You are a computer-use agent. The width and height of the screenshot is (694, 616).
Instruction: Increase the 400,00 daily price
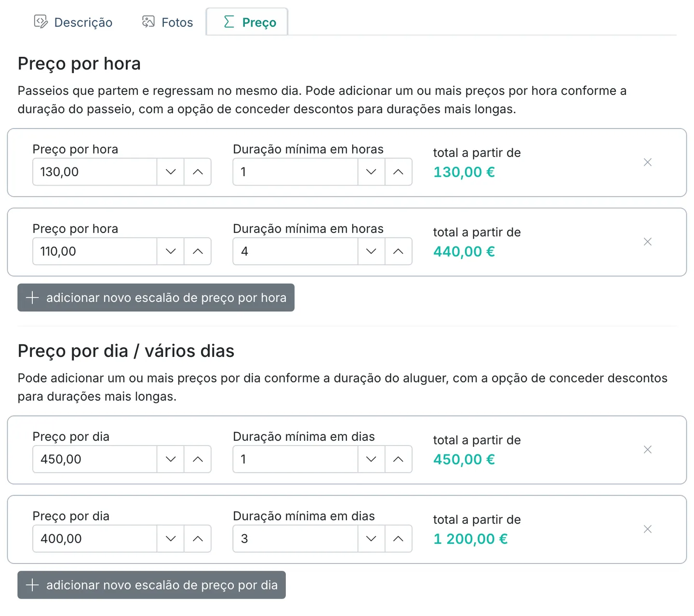pyautogui.click(x=198, y=539)
